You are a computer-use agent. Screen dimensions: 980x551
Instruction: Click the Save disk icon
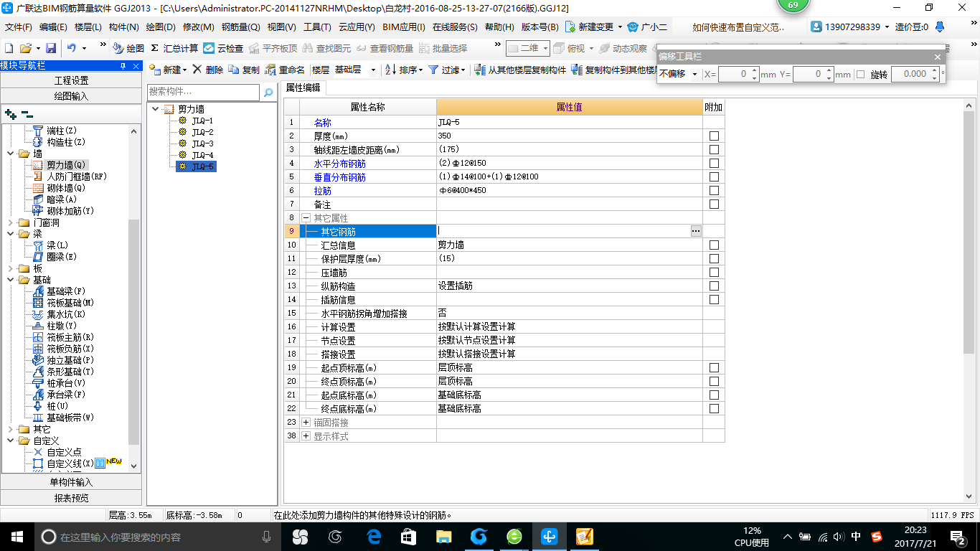point(51,48)
